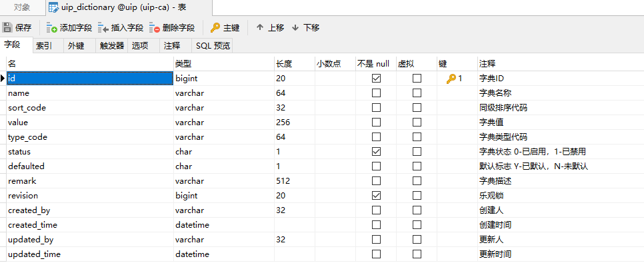Click Move Down (下移) arrow

(295, 28)
